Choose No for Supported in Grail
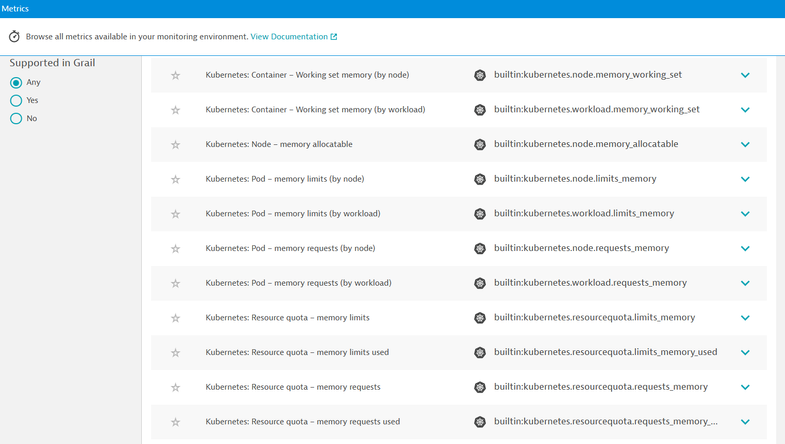 coord(16,119)
